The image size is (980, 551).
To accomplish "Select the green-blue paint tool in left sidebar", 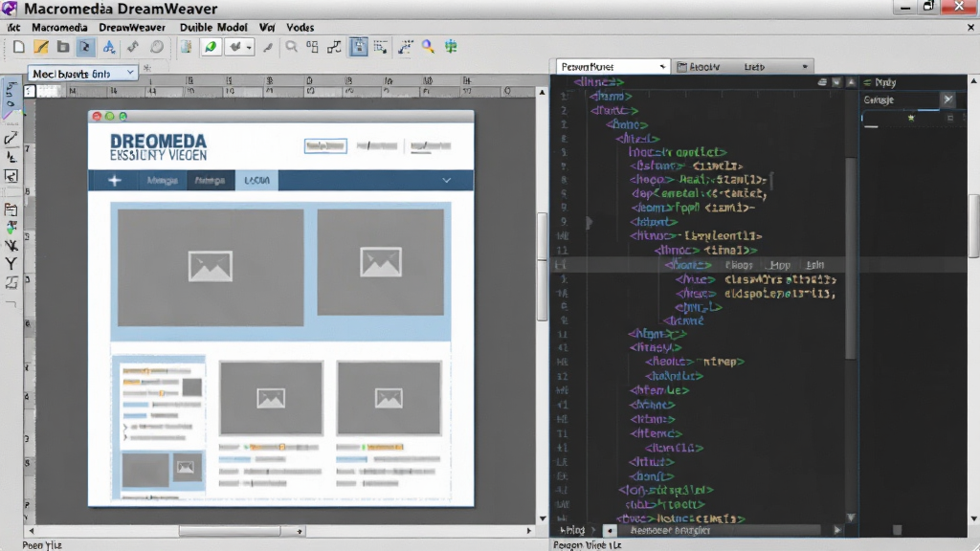I will click(11, 228).
